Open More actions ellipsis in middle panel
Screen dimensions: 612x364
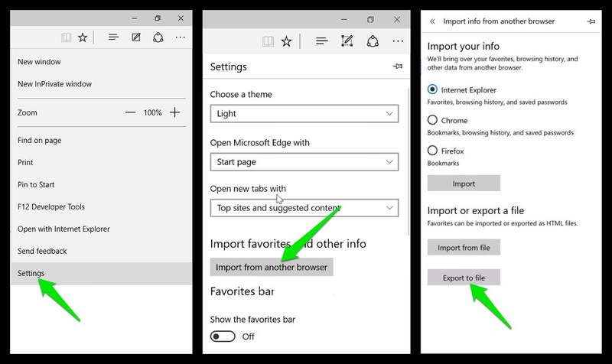click(x=398, y=41)
